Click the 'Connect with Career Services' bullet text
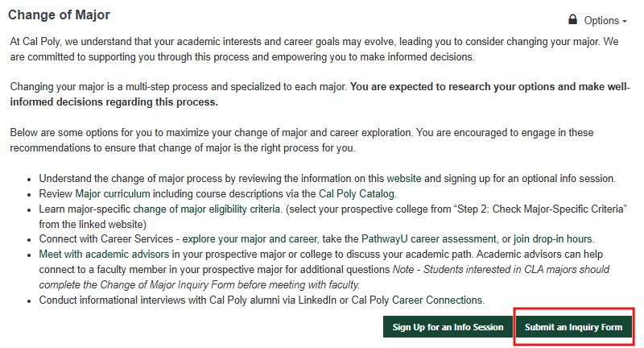 (106, 238)
